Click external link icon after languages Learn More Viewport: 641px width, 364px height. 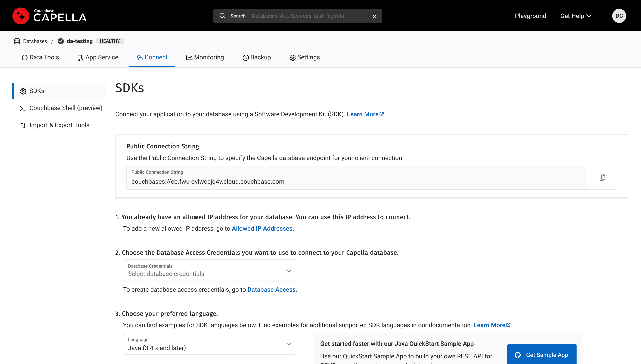508,325
